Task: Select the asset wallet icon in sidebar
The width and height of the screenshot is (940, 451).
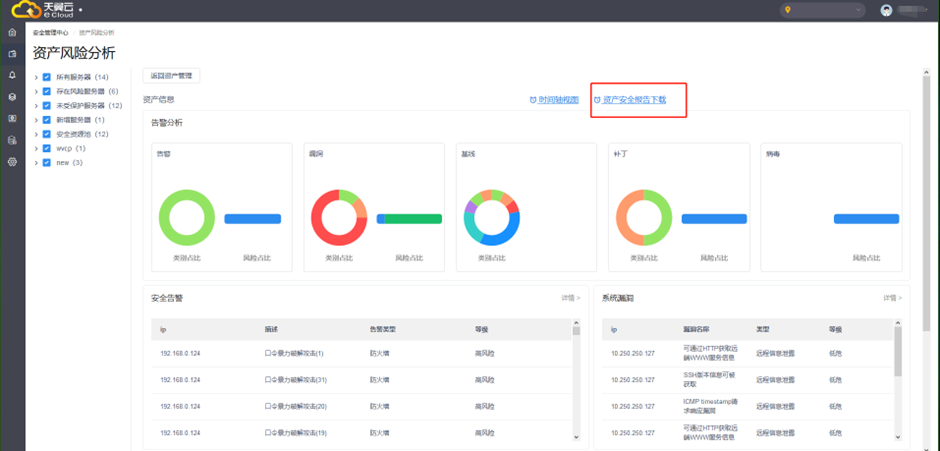Action: [x=12, y=54]
